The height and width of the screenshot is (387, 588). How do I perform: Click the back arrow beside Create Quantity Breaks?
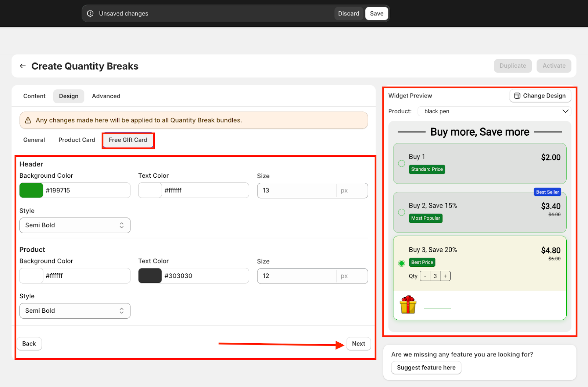23,66
